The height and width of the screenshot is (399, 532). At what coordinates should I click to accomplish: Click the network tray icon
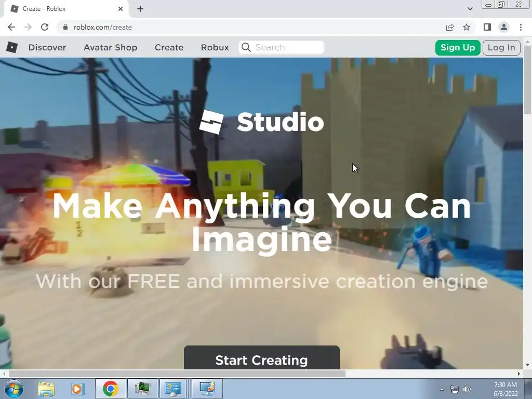454,389
